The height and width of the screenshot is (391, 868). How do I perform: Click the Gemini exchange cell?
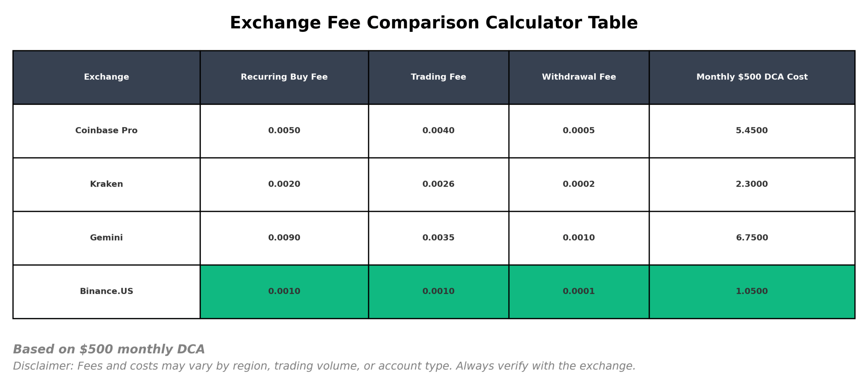pyautogui.click(x=106, y=238)
